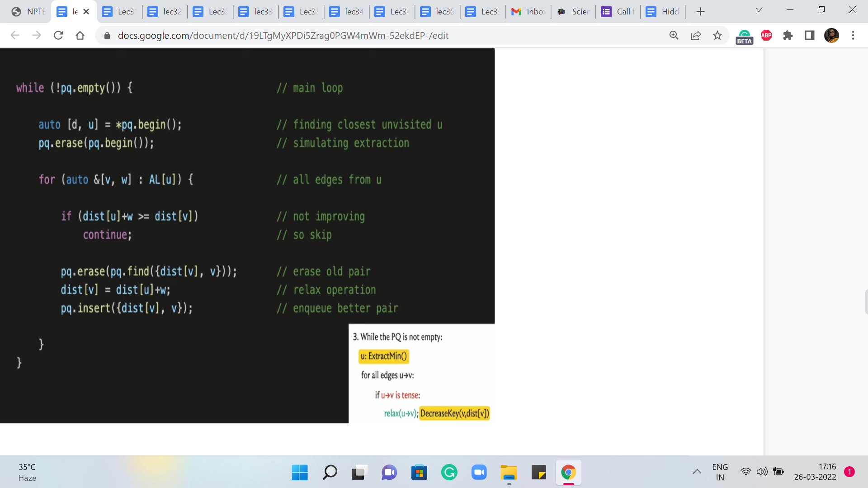Viewport: 868px width, 488px height.
Task: Toggle the browser side panel
Action: (x=810, y=35)
